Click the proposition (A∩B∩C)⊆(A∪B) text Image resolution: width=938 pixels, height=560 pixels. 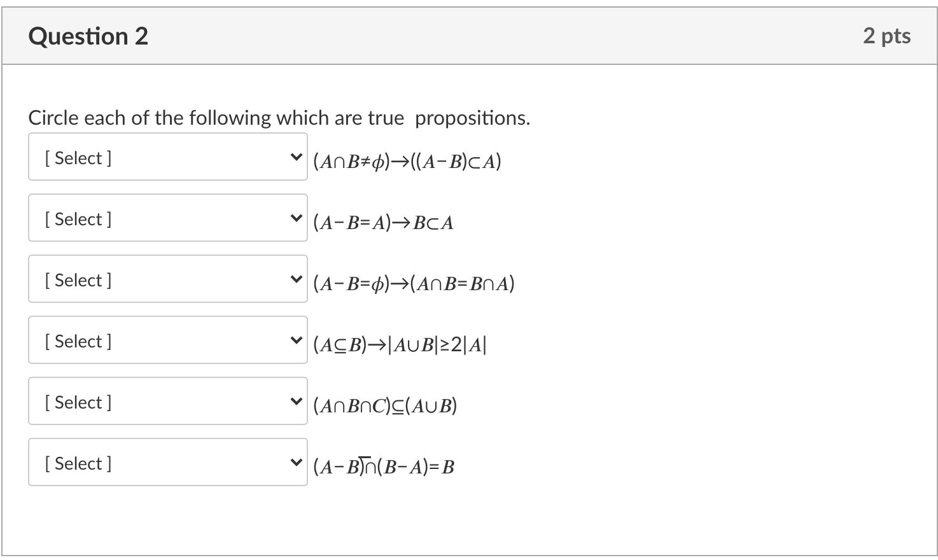pyautogui.click(x=386, y=405)
